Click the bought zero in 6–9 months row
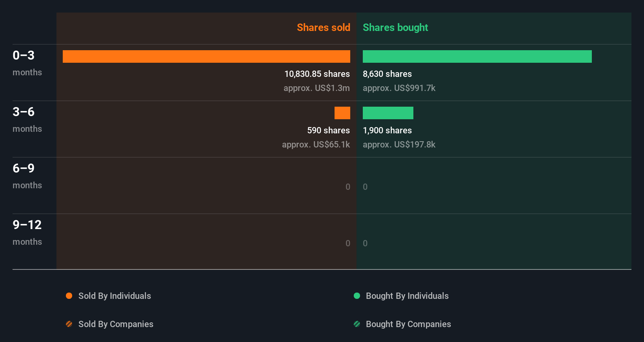 tap(365, 187)
